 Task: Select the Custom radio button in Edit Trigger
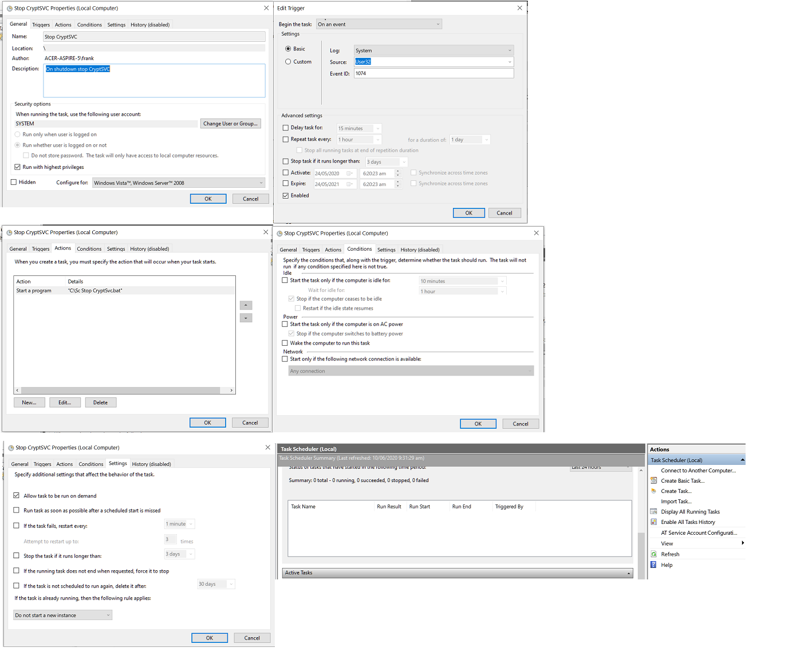coord(288,62)
